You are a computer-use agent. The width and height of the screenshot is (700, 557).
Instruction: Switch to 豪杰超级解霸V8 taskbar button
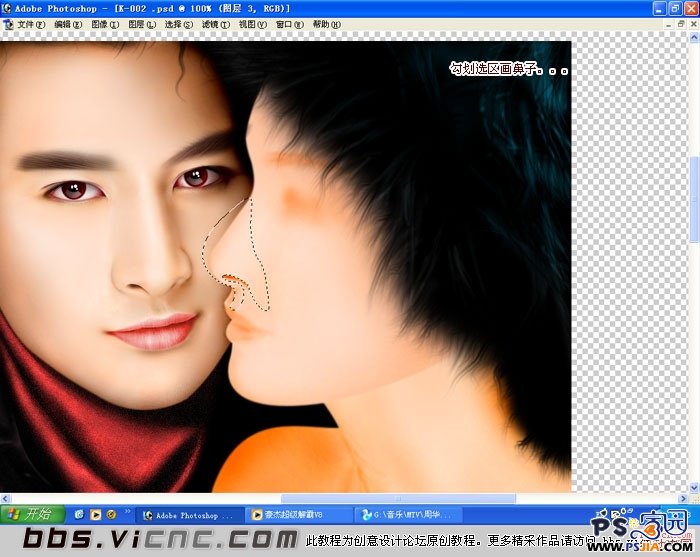point(299,515)
